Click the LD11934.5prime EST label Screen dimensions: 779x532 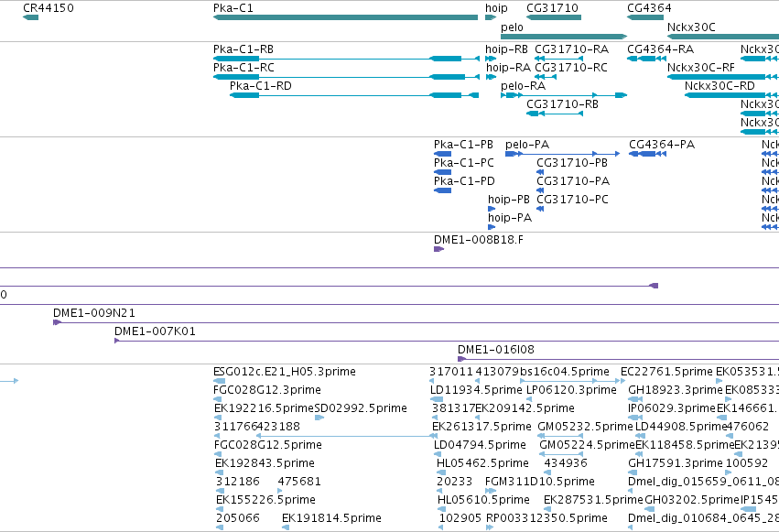coord(476,390)
